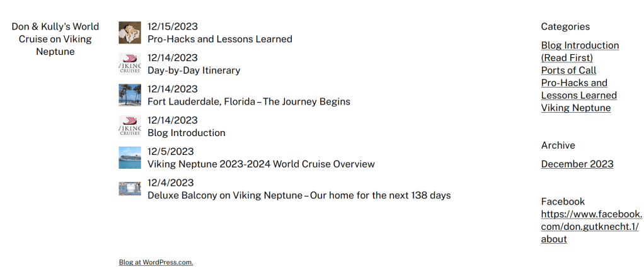Open the seashell thumbnail for the Pro-Hacks post

click(x=129, y=33)
